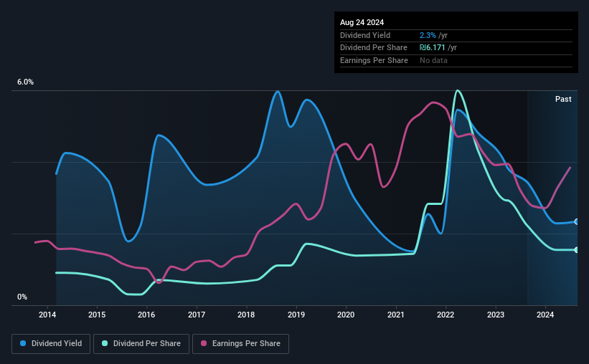Select the 2019 x-axis label
Image resolution: width=589 pixels, height=364 pixels.
(x=296, y=315)
